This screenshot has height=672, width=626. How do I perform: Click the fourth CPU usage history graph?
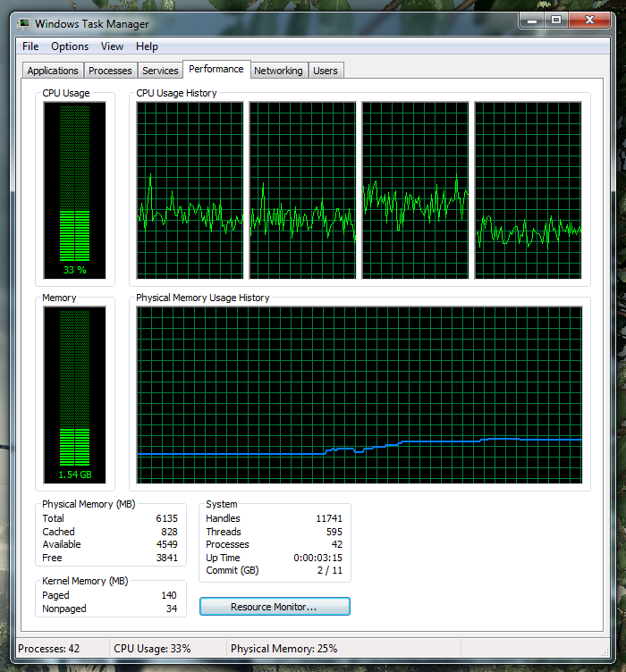coord(529,190)
